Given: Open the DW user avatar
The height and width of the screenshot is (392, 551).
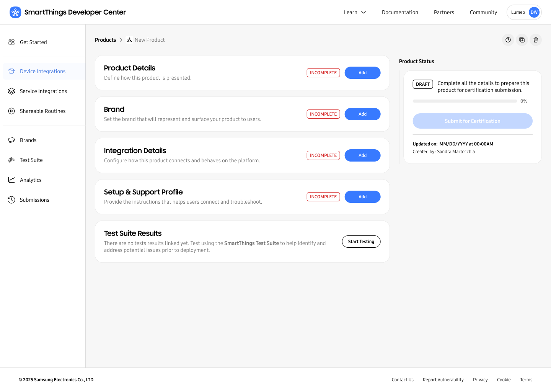Looking at the screenshot, I should (x=534, y=12).
